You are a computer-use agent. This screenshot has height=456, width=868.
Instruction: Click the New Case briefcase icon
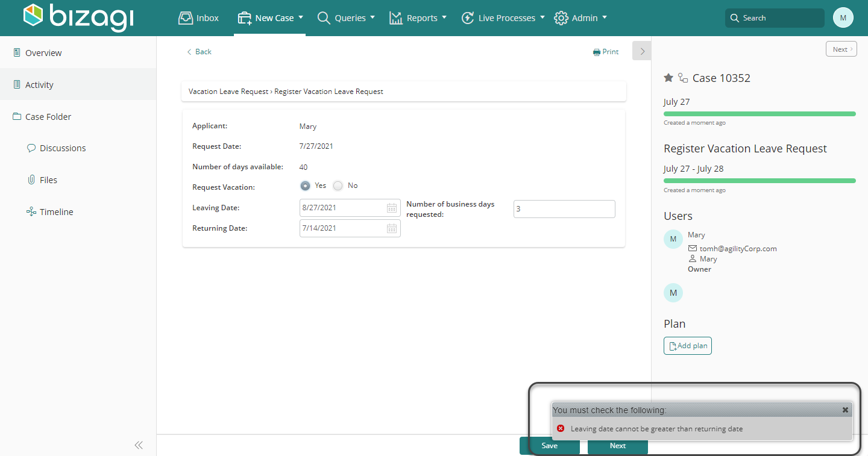coord(245,18)
